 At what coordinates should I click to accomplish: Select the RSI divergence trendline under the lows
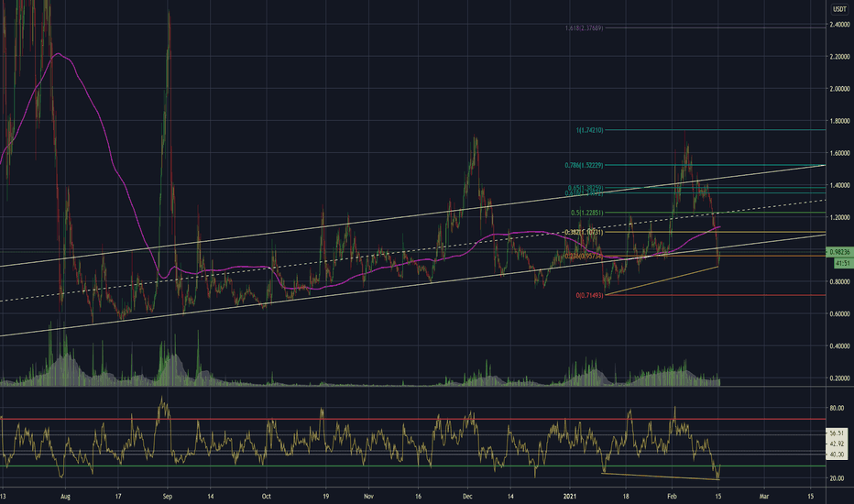(x=660, y=477)
